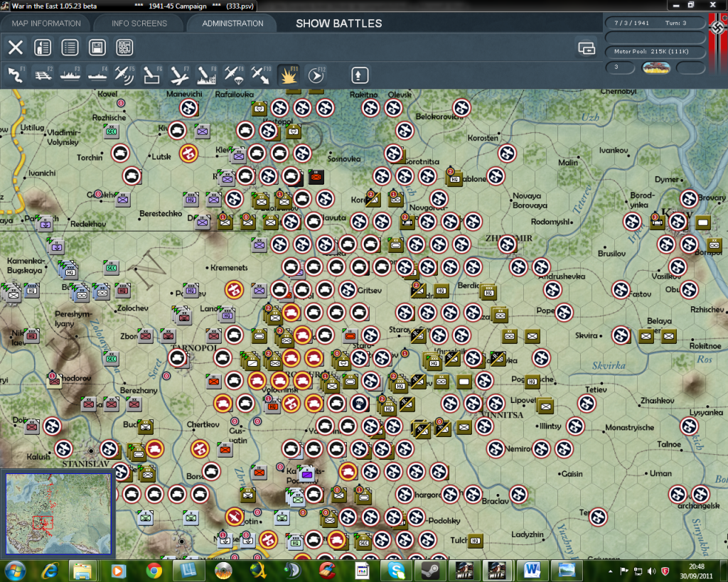Select the F2 rail mode icon
The height and width of the screenshot is (582, 728).
tap(43, 75)
